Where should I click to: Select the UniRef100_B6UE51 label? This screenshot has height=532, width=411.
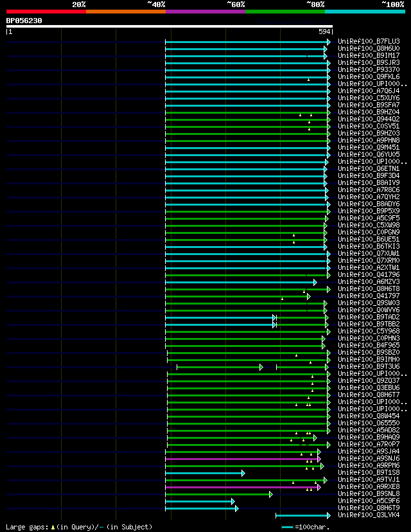(x=369, y=239)
